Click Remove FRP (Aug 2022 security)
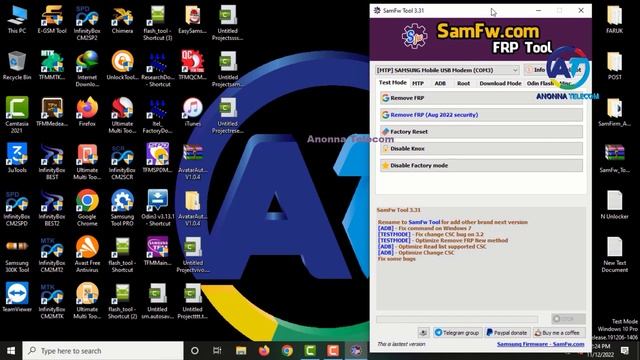This screenshot has width=640, height=360. coord(481,115)
